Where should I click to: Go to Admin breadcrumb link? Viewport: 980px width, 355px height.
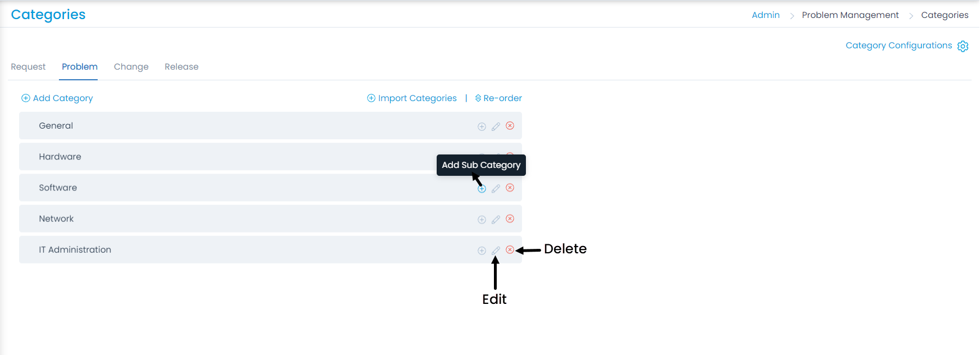(766, 15)
